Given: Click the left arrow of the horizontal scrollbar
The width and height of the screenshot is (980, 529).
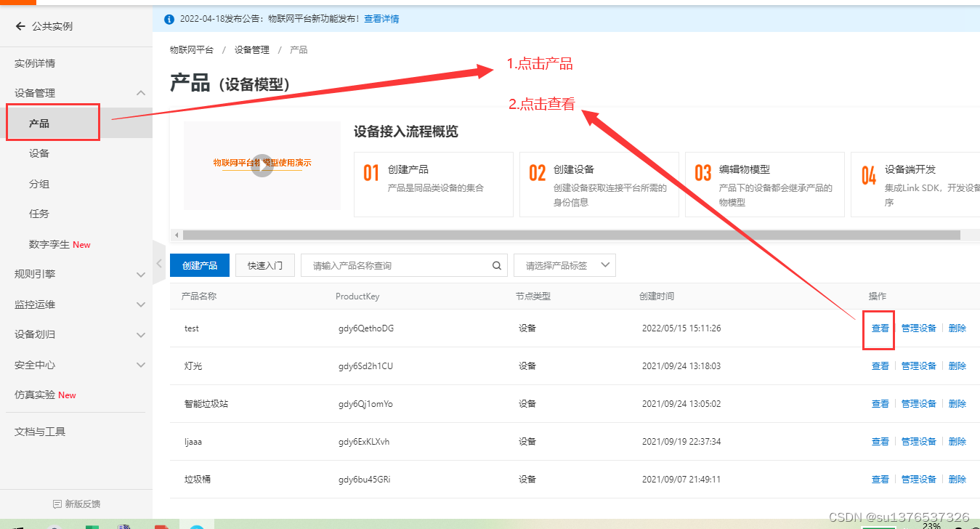Looking at the screenshot, I should pyautogui.click(x=175, y=235).
